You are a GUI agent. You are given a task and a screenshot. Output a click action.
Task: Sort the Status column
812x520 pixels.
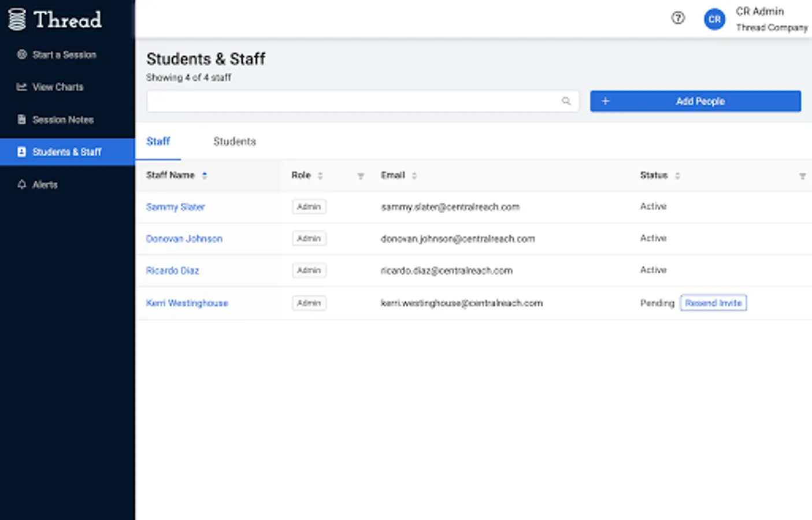tap(677, 176)
